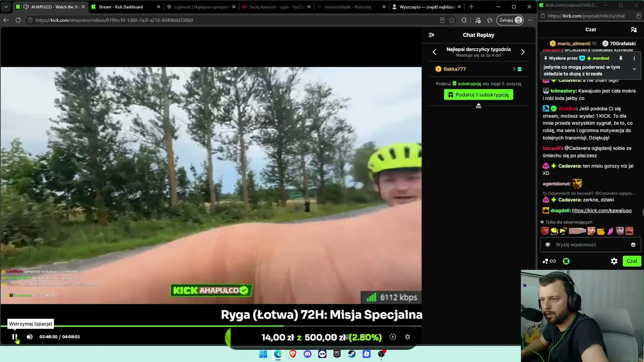This screenshot has width=644, height=362.
Task: Switch to the Wyszczaj.to tab
Action: pos(427,7)
